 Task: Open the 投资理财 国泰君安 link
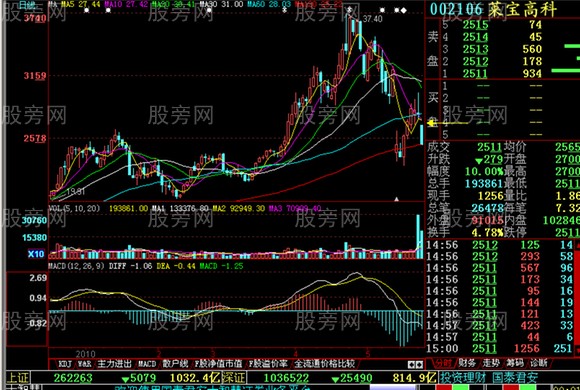[x=488, y=378]
